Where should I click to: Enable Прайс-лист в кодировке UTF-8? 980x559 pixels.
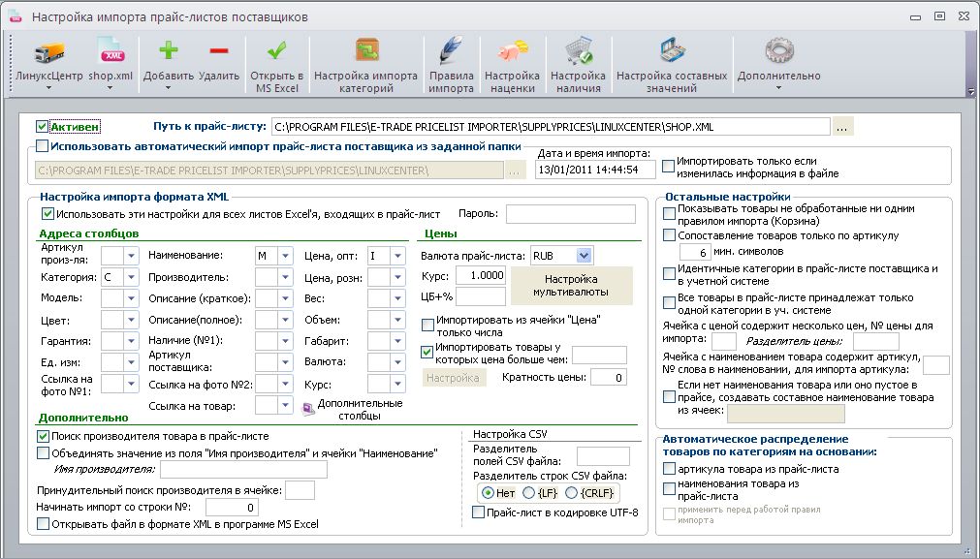click(x=478, y=512)
